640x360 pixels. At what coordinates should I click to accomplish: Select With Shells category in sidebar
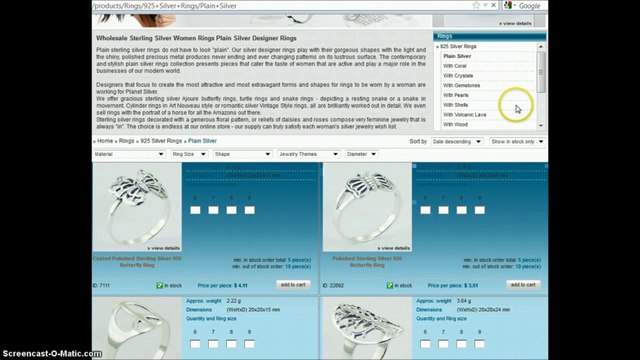tap(456, 105)
